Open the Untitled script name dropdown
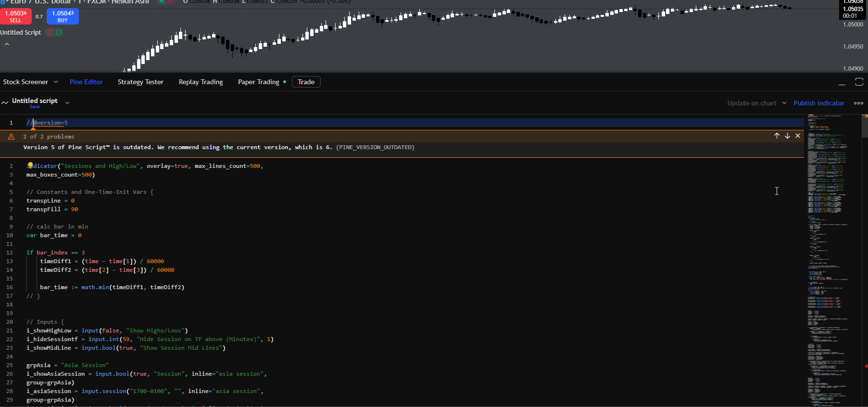 click(x=67, y=102)
